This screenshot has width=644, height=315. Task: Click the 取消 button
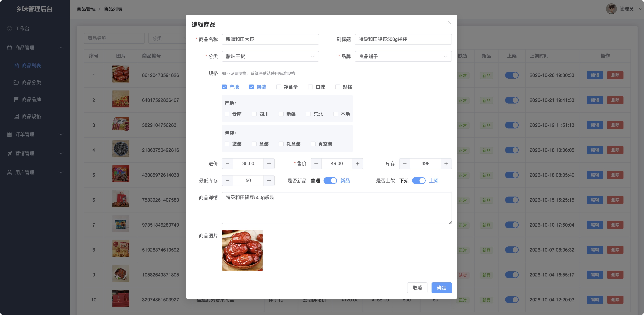[417, 288]
